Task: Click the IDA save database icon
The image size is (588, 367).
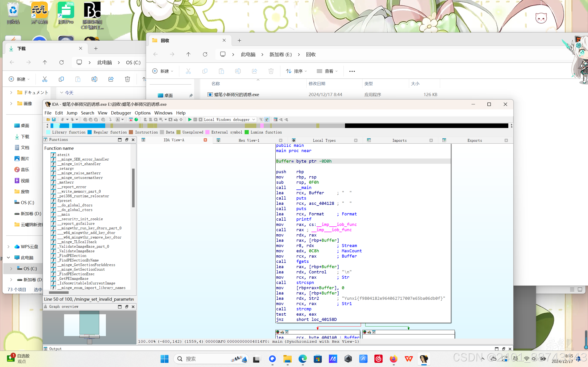Action: click(54, 120)
